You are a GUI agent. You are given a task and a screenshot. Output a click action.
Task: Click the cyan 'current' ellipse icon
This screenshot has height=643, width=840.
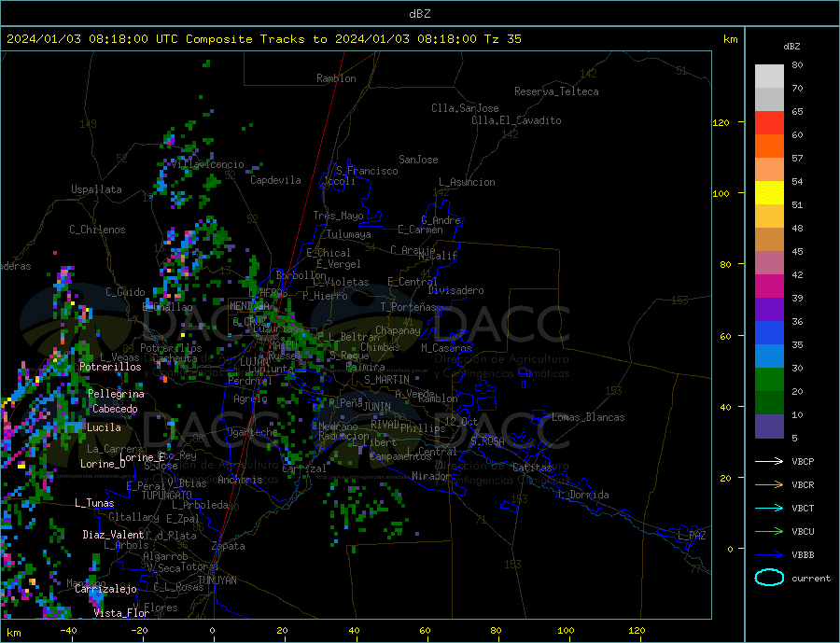tap(769, 578)
